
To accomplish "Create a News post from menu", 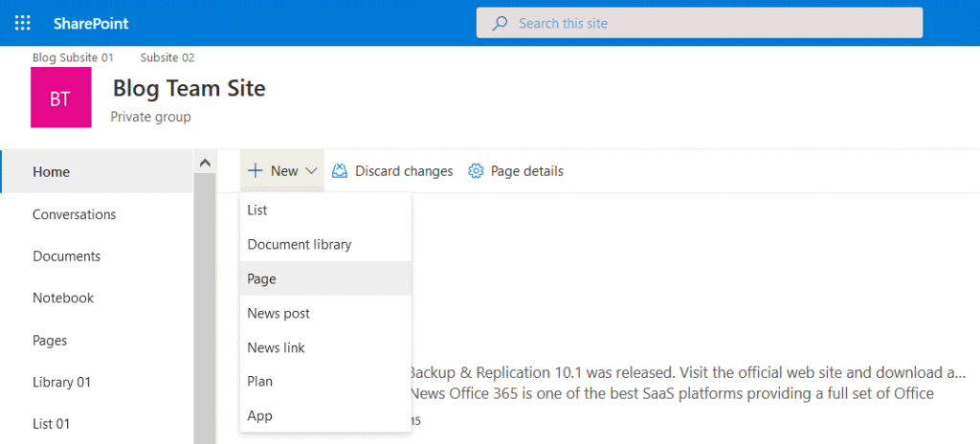I will pos(278,313).
